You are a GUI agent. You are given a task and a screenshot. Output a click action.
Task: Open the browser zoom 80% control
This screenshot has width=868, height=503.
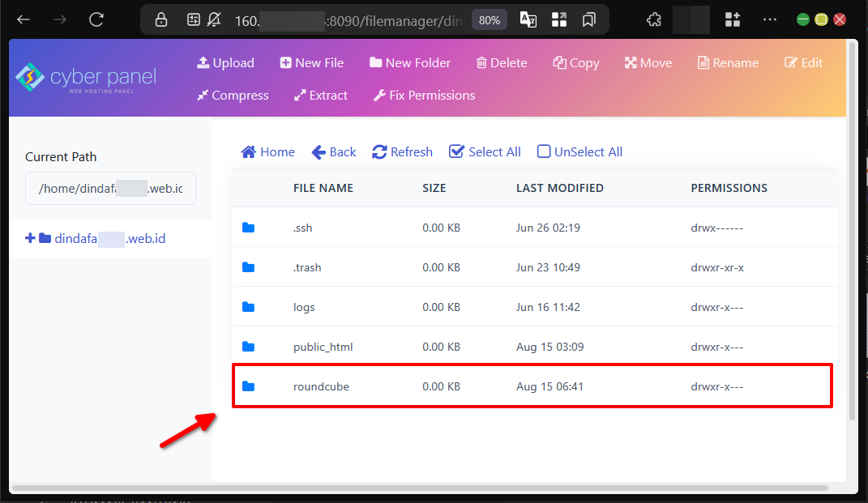tap(489, 20)
